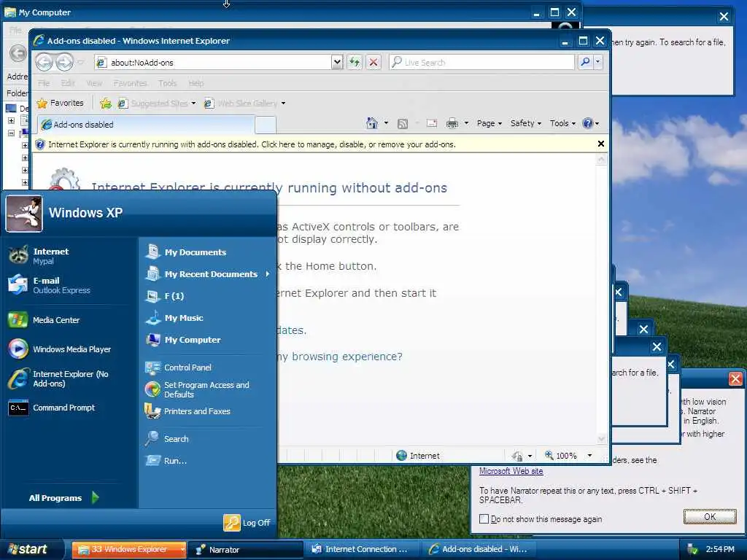The height and width of the screenshot is (560, 747).
Task: Click Internet Explorer Forward button
Action: point(64,62)
